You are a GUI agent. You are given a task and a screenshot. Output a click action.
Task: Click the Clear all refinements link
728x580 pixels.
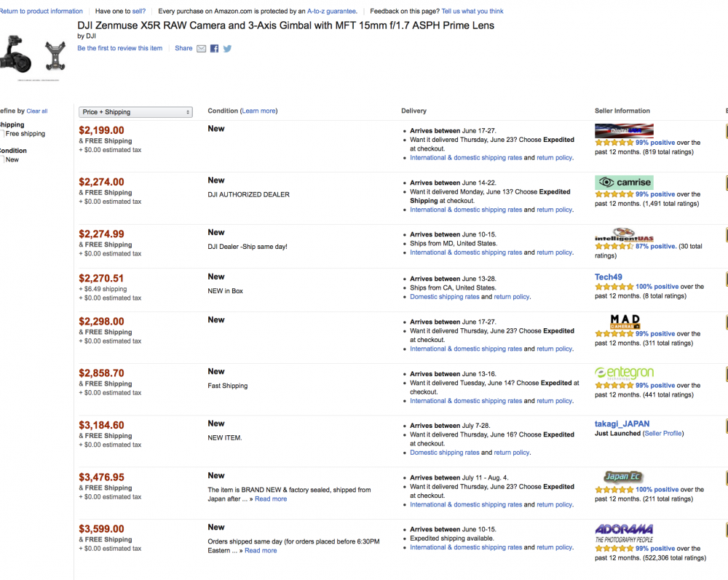point(37,111)
